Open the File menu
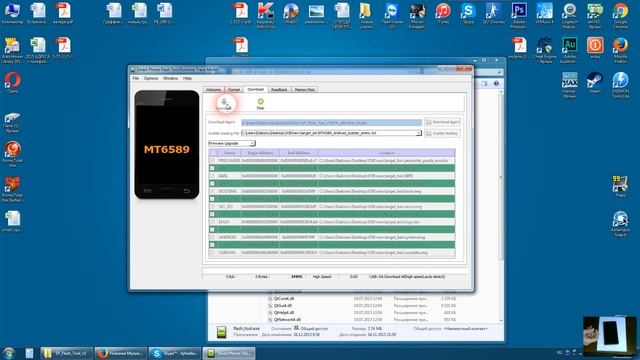Image resolution: width=640 pixels, height=360 pixels. (136, 78)
